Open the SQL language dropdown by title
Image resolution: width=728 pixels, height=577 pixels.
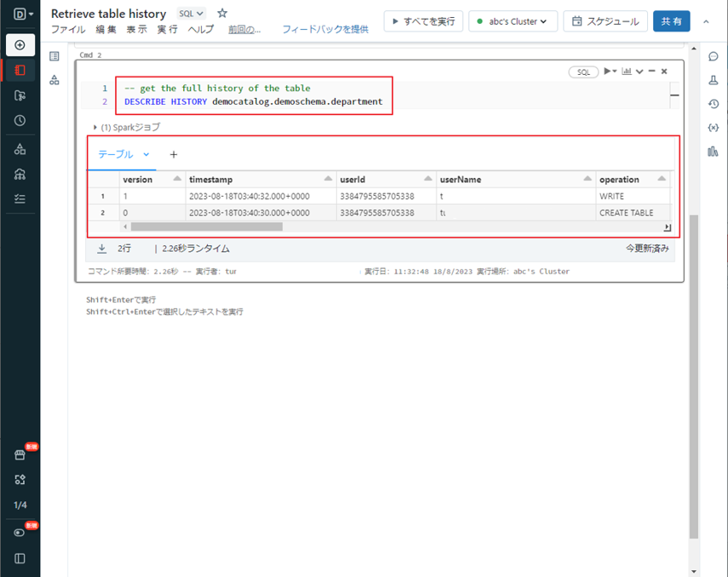[191, 14]
